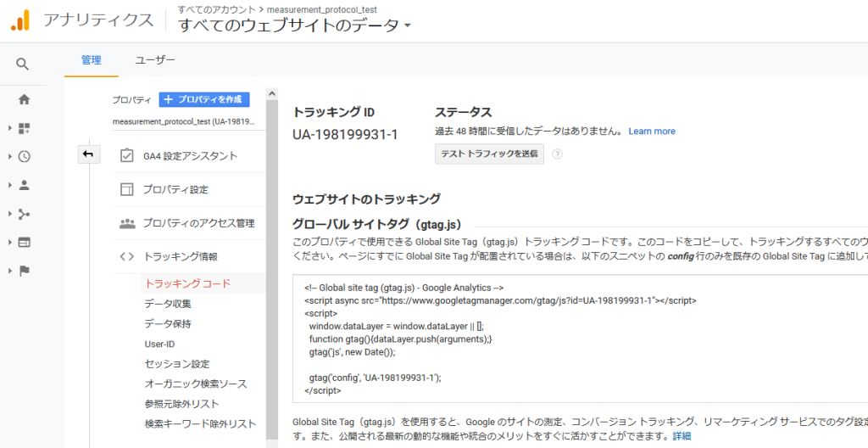The image size is (868, 448).
Task: Click the ステータス heading
Action: coord(464,113)
